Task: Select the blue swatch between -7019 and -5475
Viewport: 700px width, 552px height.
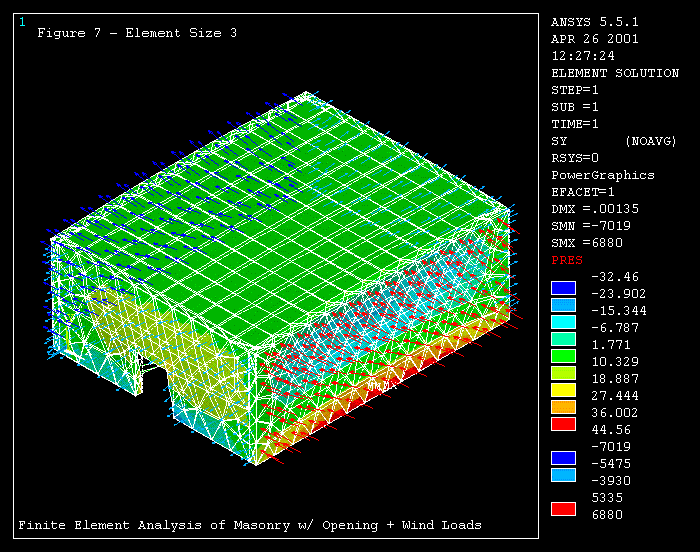Action: [564, 457]
